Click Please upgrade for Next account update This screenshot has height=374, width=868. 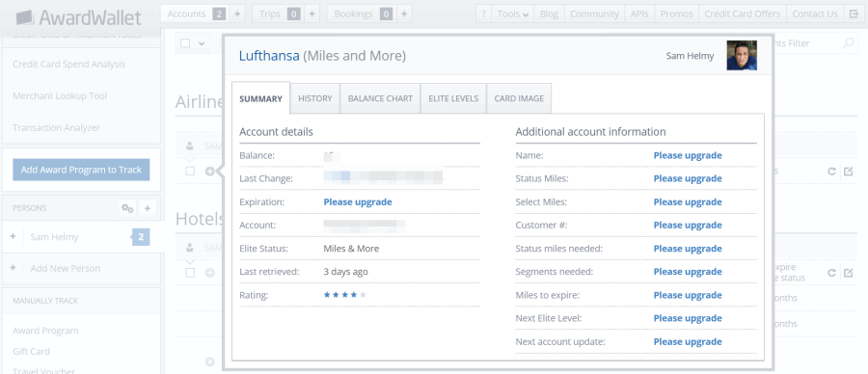pos(688,342)
